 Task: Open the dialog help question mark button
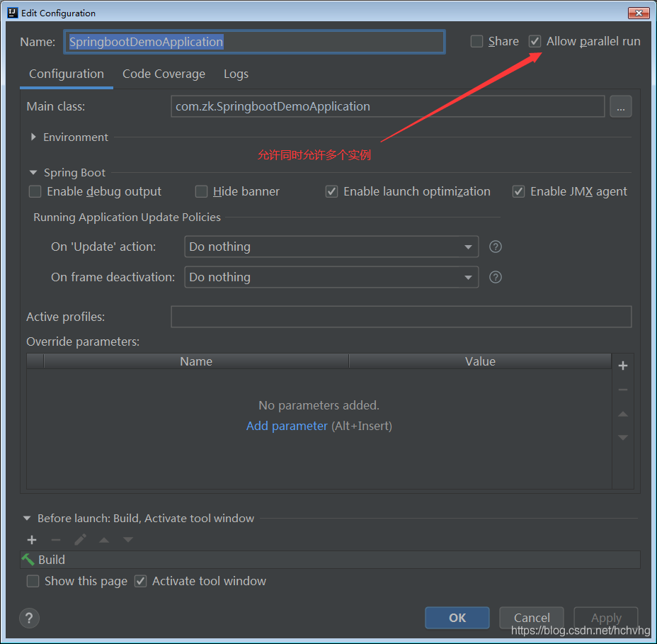click(30, 617)
